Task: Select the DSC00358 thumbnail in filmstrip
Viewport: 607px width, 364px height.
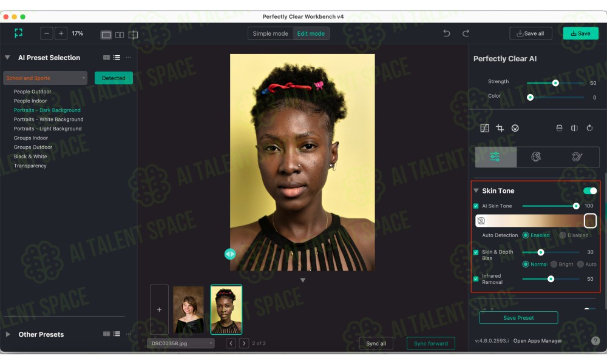Action: 226,309
